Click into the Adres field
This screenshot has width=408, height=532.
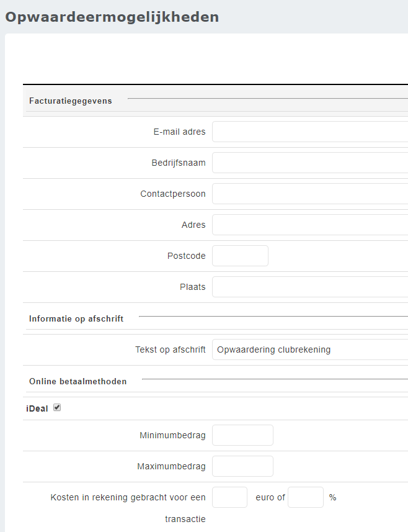tap(310, 225)
